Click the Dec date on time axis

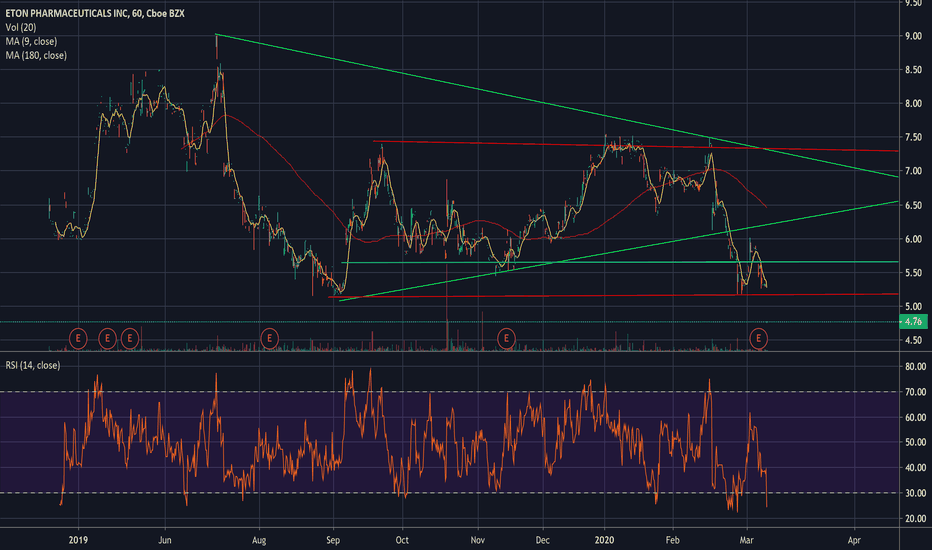(x=542, y=540)
